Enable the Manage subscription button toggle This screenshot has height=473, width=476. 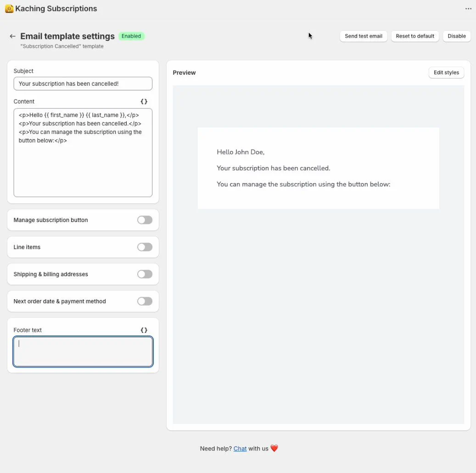(x=145, y=220)
